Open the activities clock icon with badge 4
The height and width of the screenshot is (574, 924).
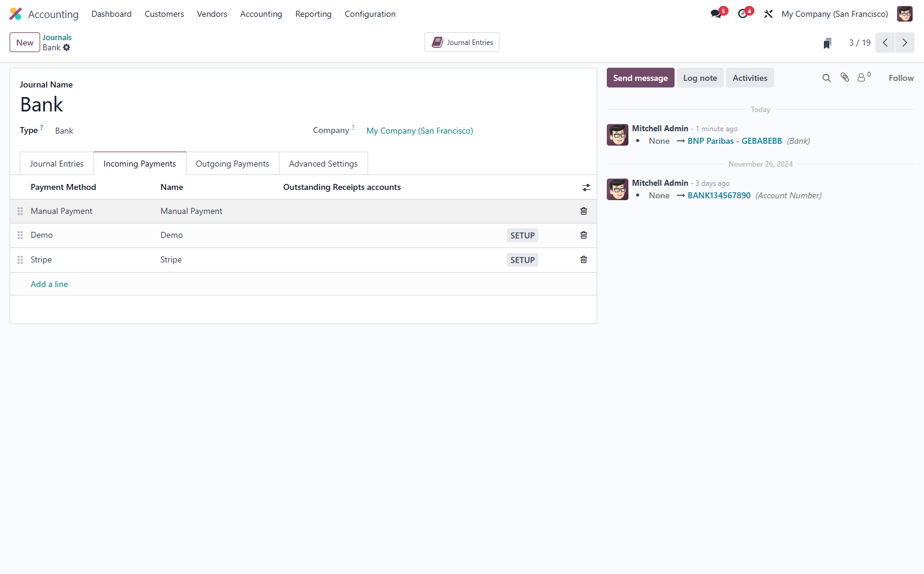point(744,13)
